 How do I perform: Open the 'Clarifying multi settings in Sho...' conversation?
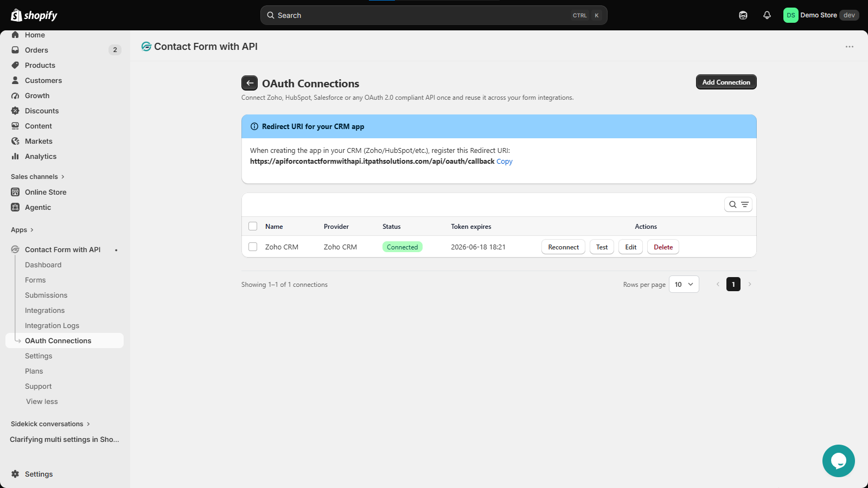[65, 439]
